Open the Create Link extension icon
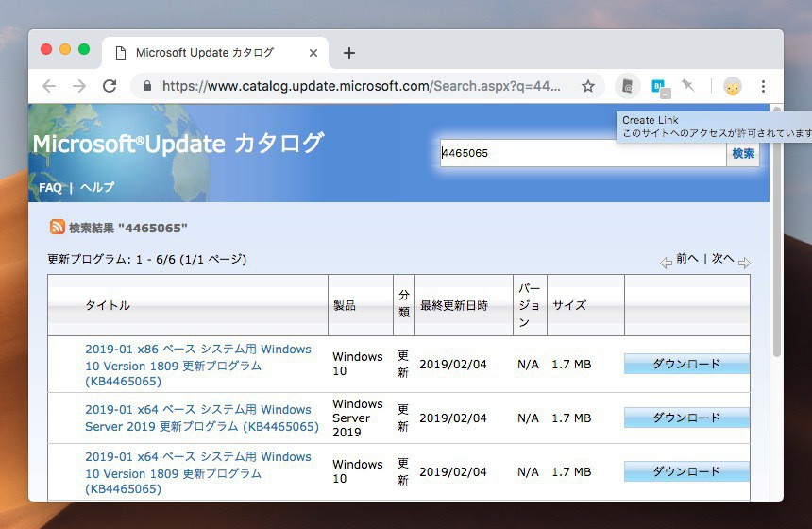Screen dimensions: 812x529 click(x=627, y=86)
